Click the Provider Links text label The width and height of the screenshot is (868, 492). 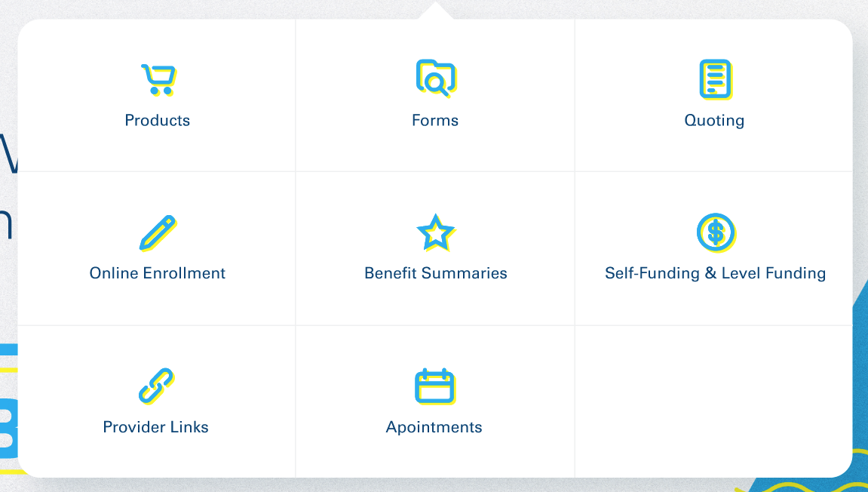[x=155, y=427]
